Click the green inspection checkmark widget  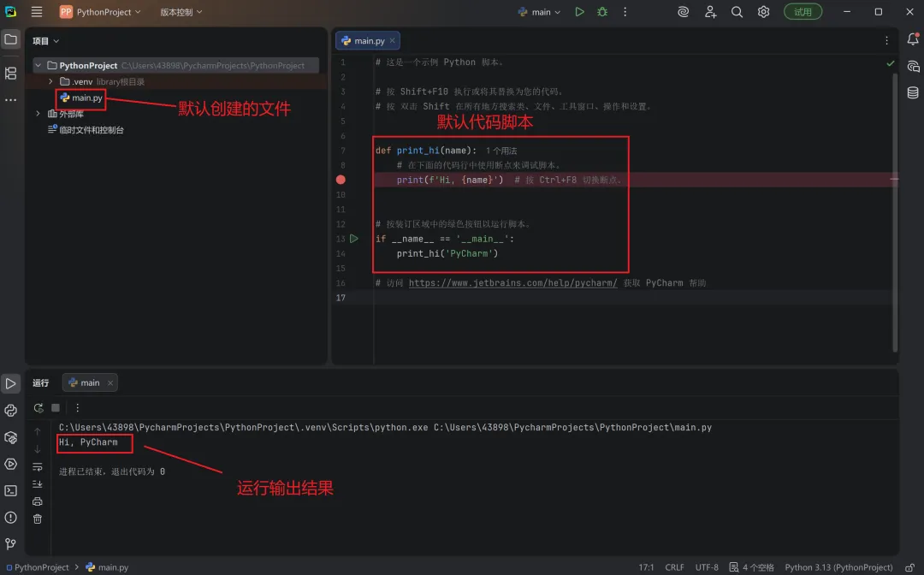tap(891, 63)
